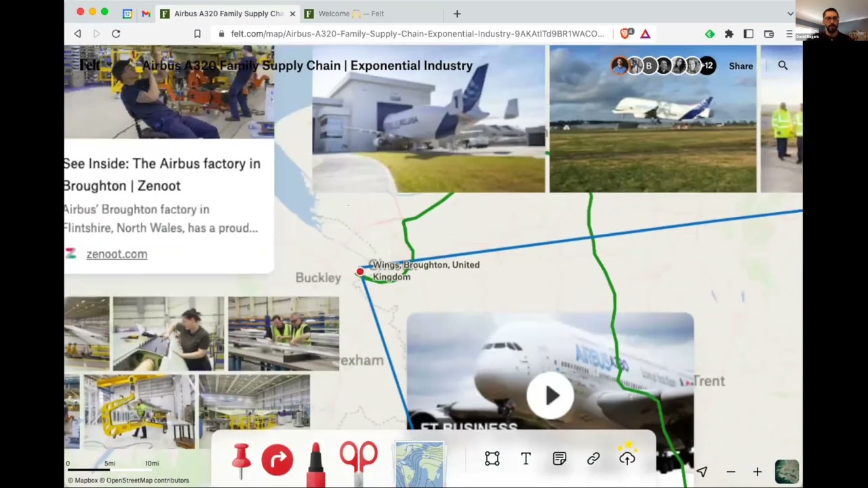Open the worker in chair factory photo

point(169,92)
